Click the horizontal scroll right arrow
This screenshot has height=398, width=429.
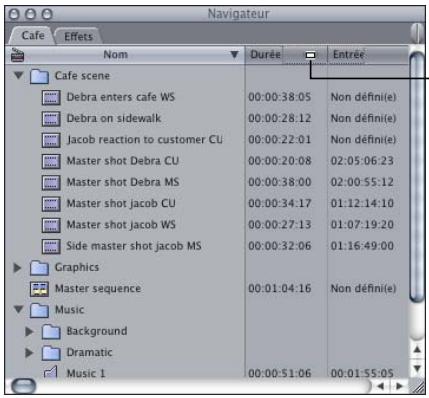click(399, 386)
